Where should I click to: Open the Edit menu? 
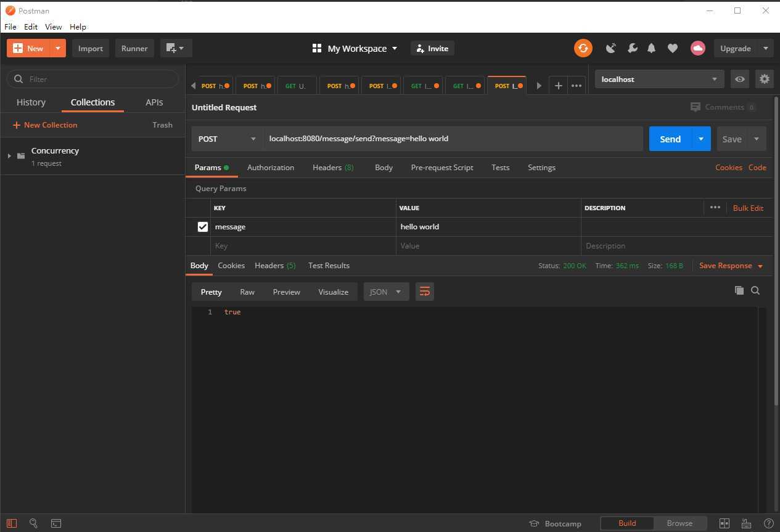[x=31, y=27]
